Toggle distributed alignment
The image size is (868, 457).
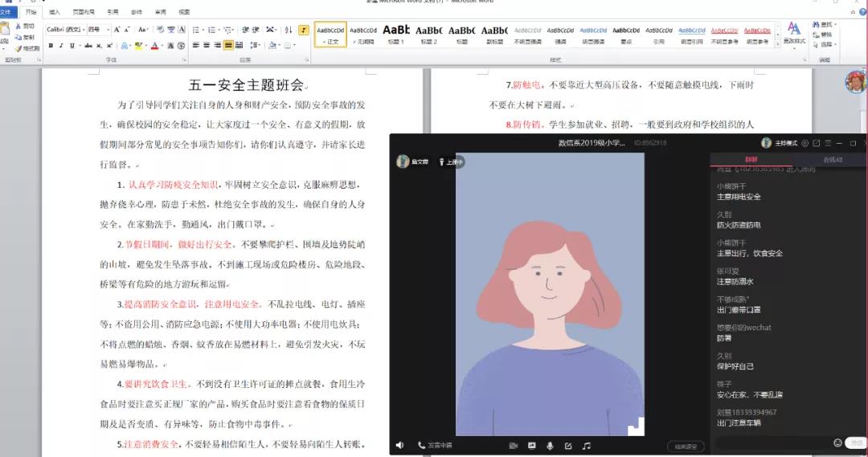240,45
